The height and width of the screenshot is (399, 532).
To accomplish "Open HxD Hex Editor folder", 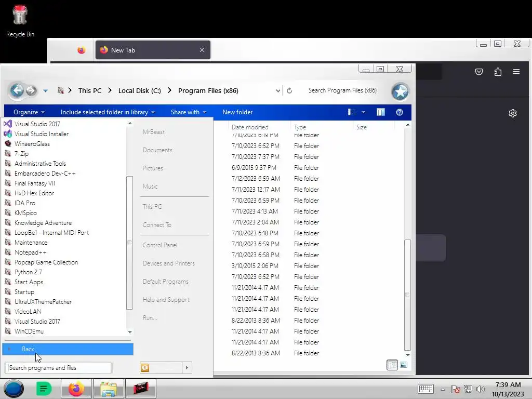I will [x=34, y=193].
